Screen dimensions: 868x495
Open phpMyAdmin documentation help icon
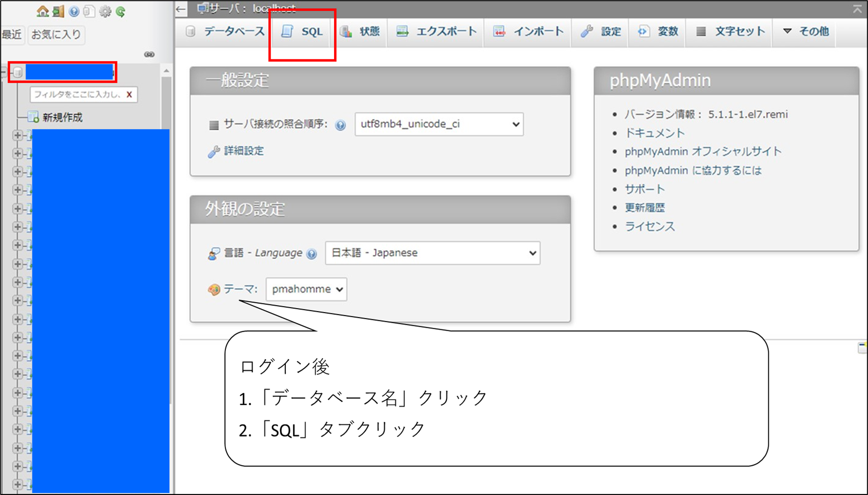(74, 11)
